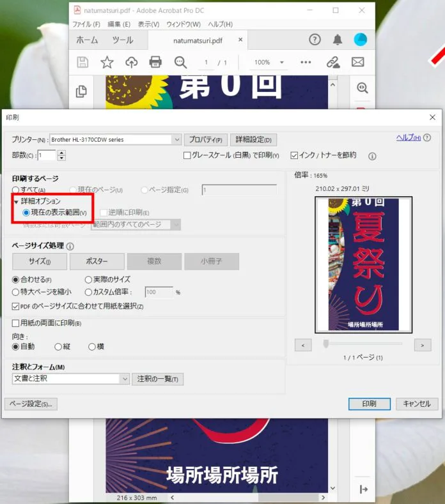Enable 用紙の両面に印刷 checkbox
This screenshot has width=445, height=504.
(15, 323)
